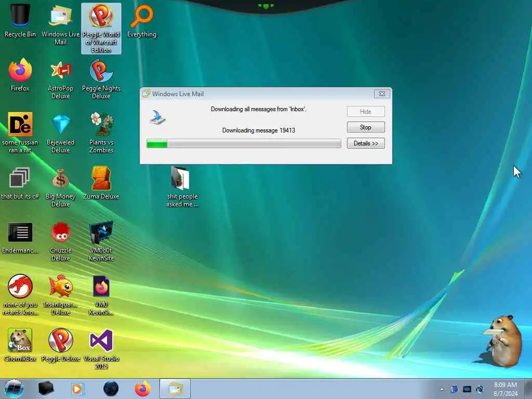The image size is (532, 399).
Task: Open the dark globe taskbar icon
Action: (x=111, y=389)
